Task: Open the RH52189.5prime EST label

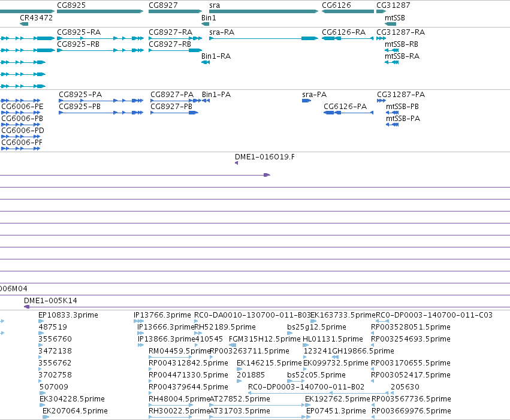Action: [x=225, y=327]
